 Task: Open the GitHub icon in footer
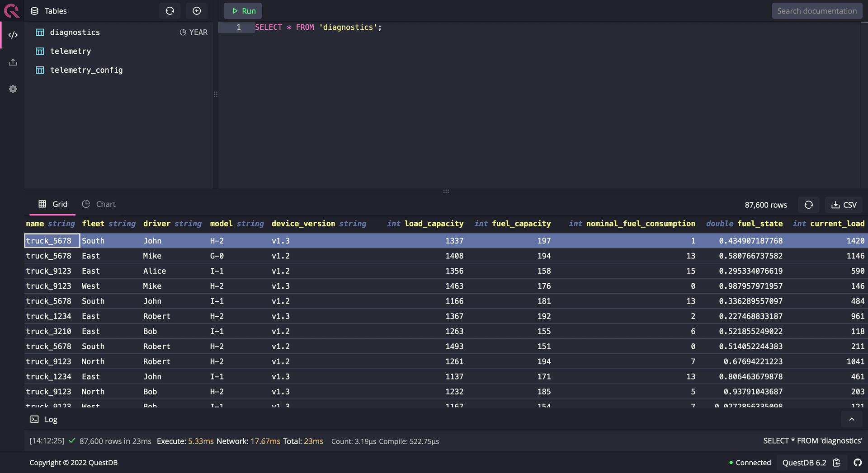coord(857,463)
